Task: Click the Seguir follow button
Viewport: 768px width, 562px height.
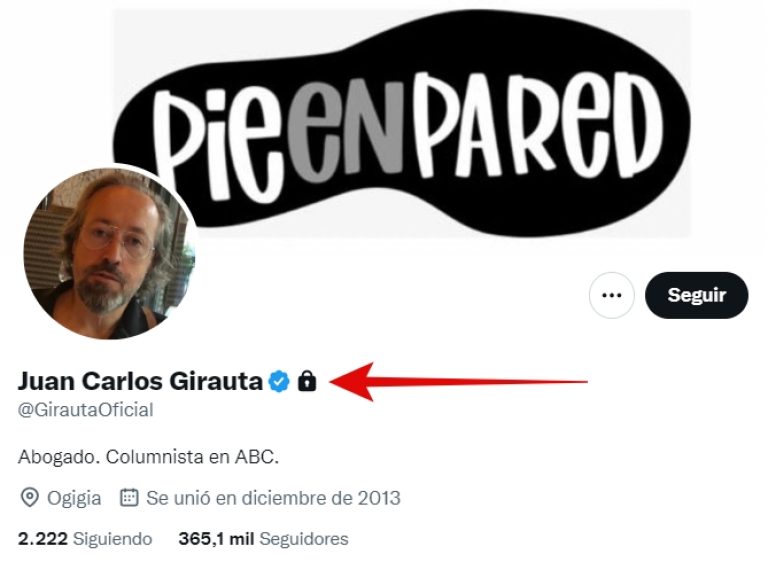Action: (696, 295)
